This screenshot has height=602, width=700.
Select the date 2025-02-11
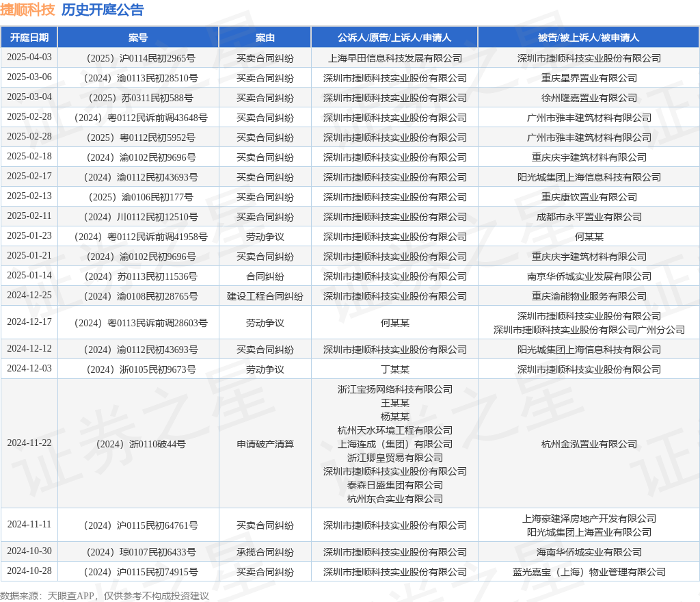coord(29,215)
